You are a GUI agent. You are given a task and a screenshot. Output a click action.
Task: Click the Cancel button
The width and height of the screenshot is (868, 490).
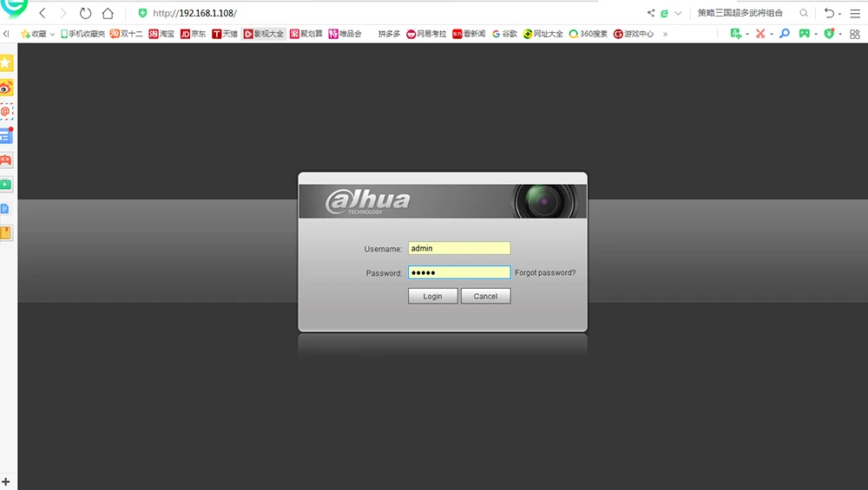[x=485, y=297]
